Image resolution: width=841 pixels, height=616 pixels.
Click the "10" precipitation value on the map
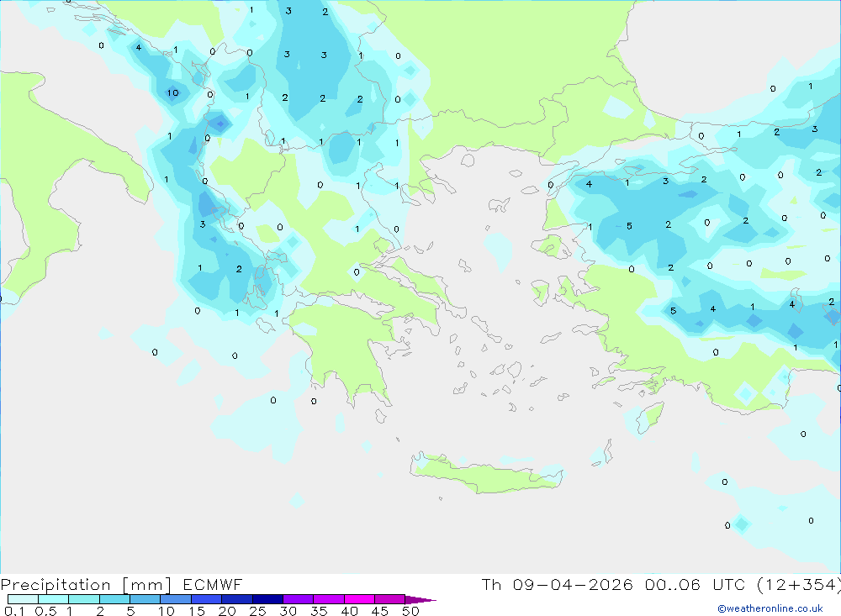coord(172,92)
